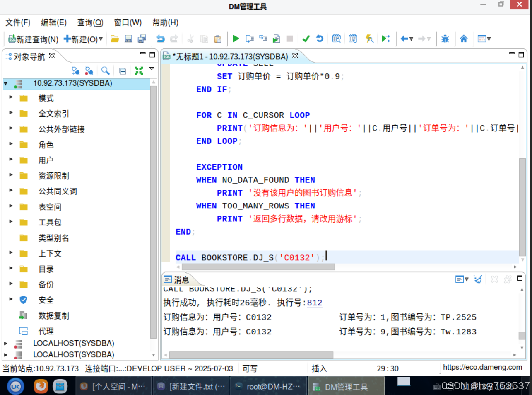The width and height of the screenshot is (532, 395).
Task: Click the undo arrow icon
Action: (161, 39)
